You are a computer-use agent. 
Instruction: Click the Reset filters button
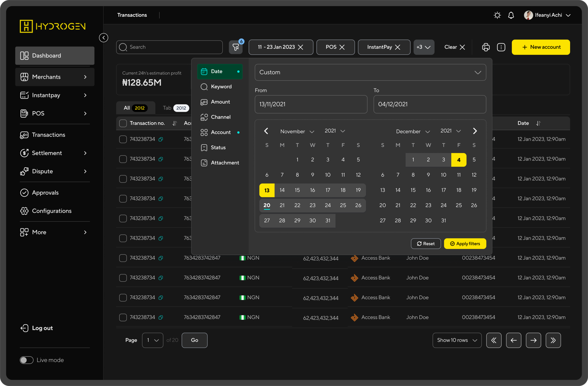tap(425, 243)
